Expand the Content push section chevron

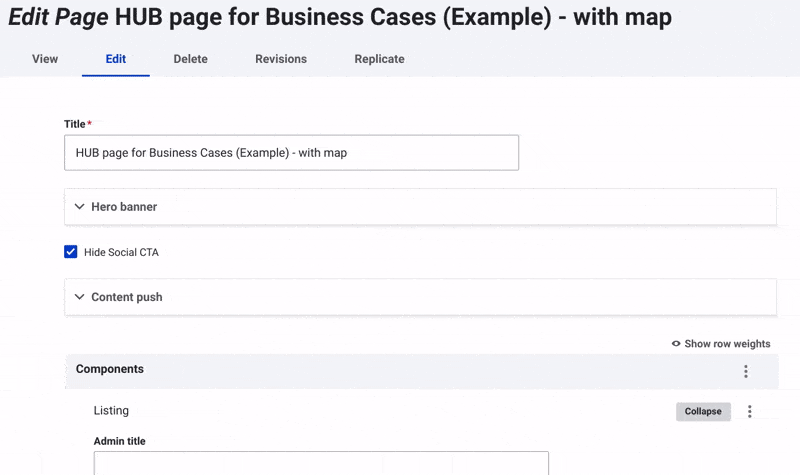click(x=80, y=297)
